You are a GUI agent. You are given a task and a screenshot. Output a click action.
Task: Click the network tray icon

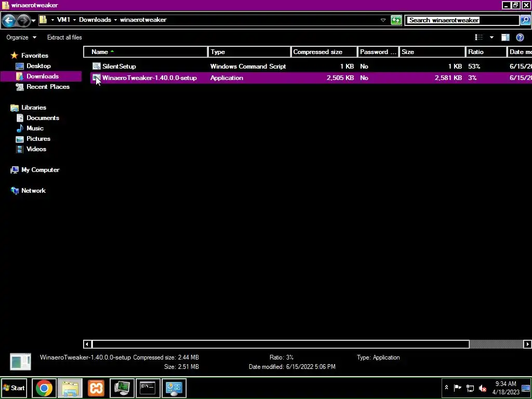coord(470,388)
